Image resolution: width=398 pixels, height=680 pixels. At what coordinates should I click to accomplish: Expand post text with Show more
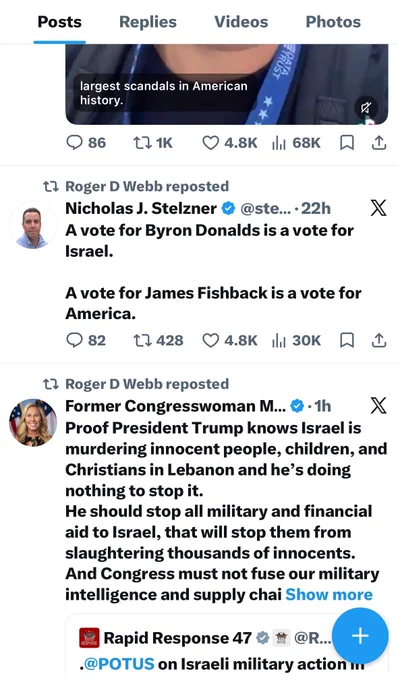tap(329, 594)
